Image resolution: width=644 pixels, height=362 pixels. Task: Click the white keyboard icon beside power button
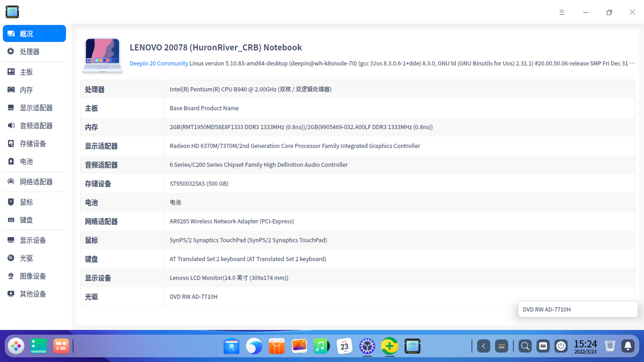[543, 346]
